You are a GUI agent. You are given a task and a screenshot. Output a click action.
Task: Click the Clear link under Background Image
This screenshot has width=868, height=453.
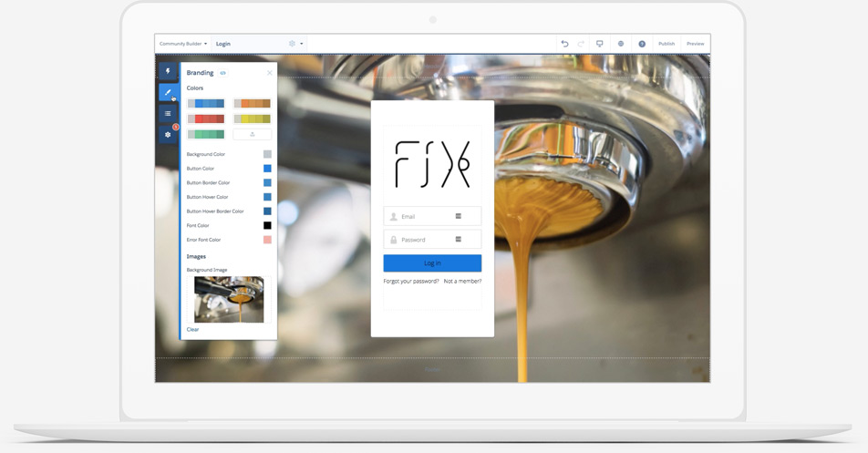192,329
